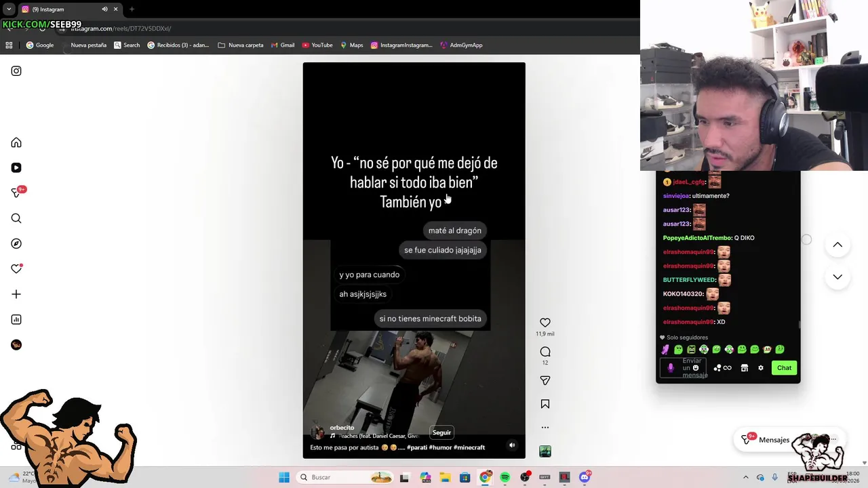Open Instagram Search magnifier in sidebar
The height and width of the screenshot is (488, 868).
pyautogui.click(x=16, y=218)
